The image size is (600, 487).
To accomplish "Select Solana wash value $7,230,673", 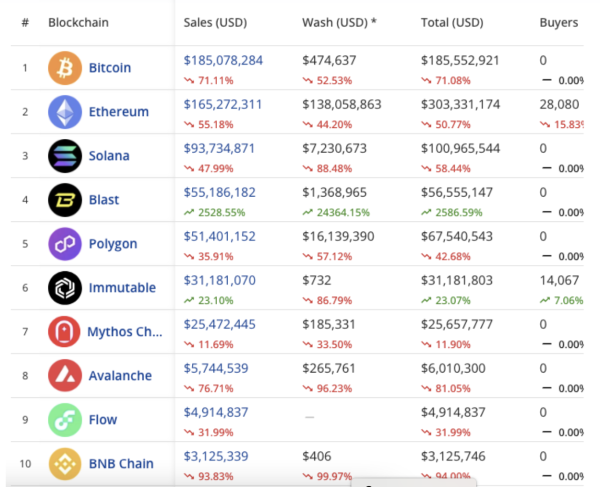I will [334, 148].
